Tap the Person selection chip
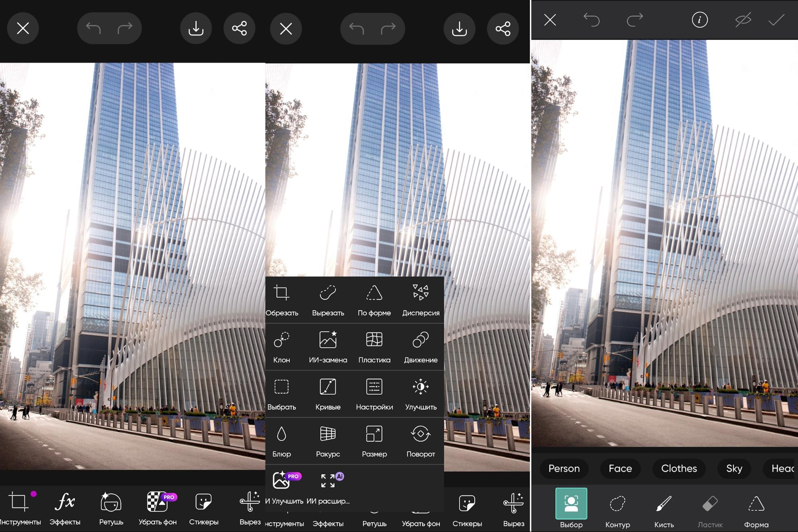The image size is (798, 532). coord(564,468)
